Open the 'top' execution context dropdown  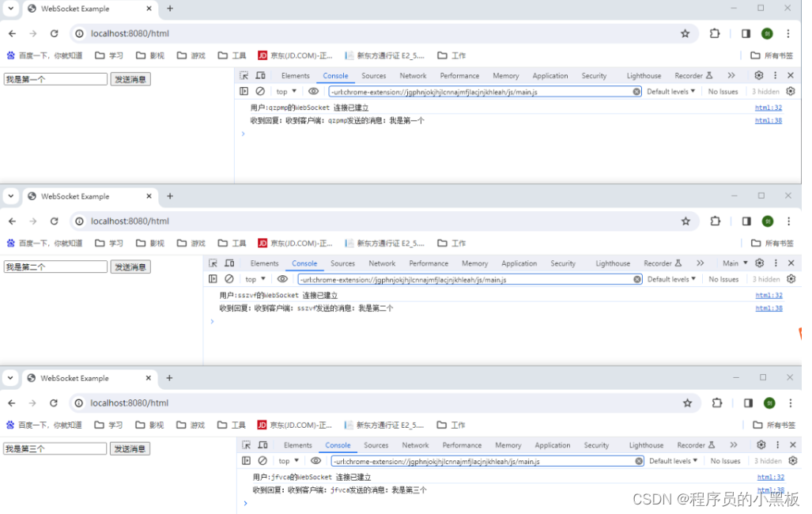point(285,91)
